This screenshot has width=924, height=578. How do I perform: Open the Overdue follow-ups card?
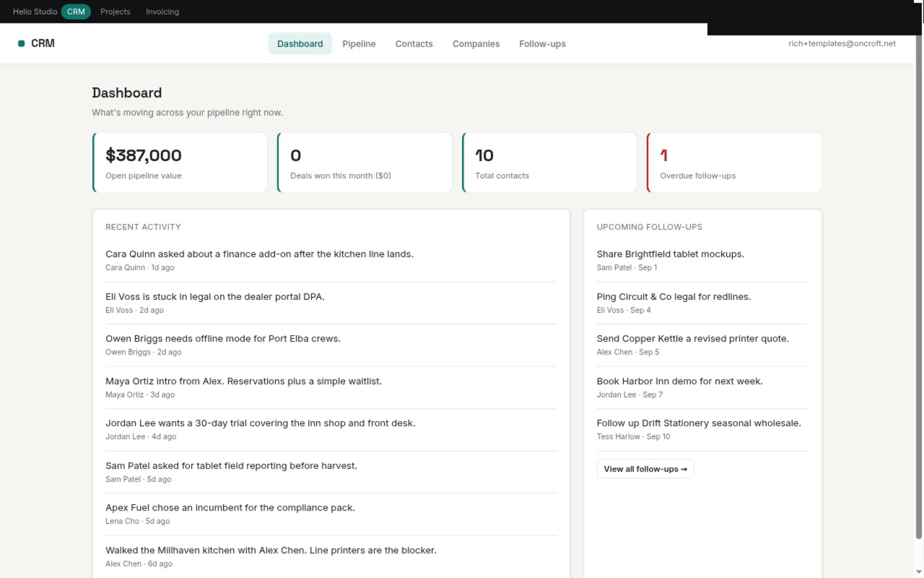(734, 162)
